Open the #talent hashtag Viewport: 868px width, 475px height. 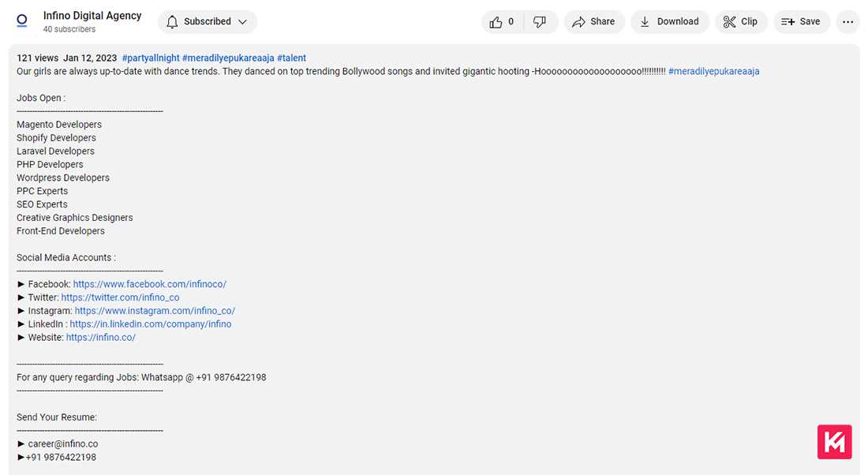tap(291, 58)
